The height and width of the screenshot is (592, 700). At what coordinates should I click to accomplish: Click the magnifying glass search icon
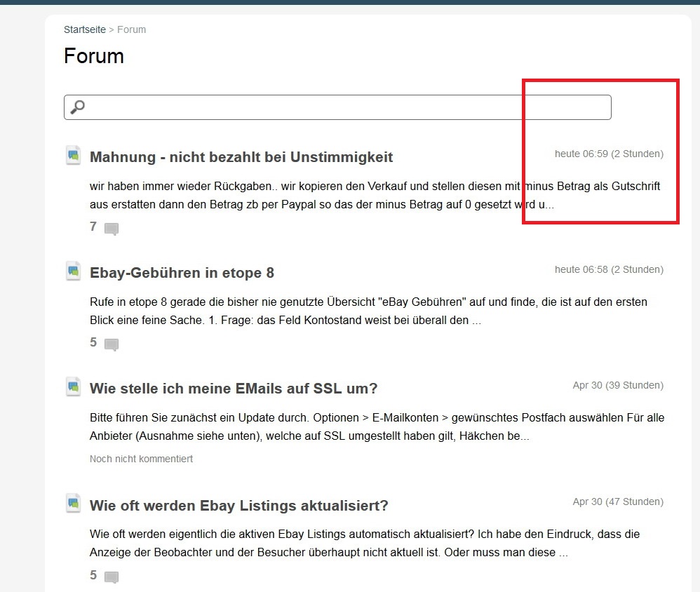(x=77, y=107)
